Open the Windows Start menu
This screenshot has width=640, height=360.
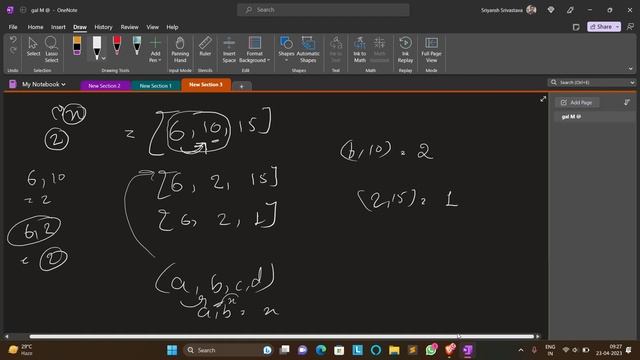172,350
